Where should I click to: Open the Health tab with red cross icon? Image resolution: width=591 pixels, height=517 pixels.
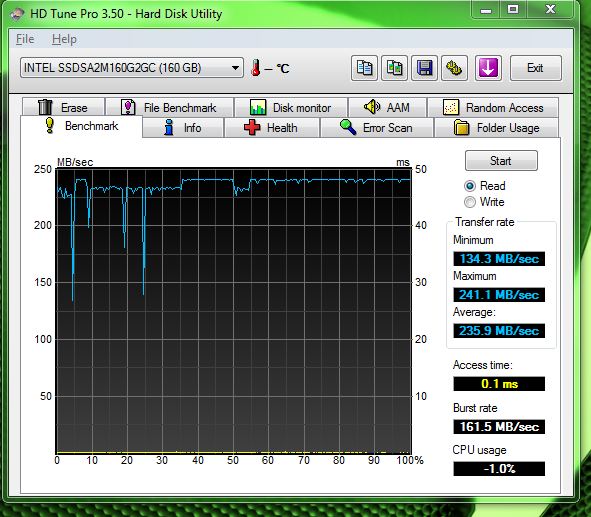pyautogui.click(x=272, y=127)
